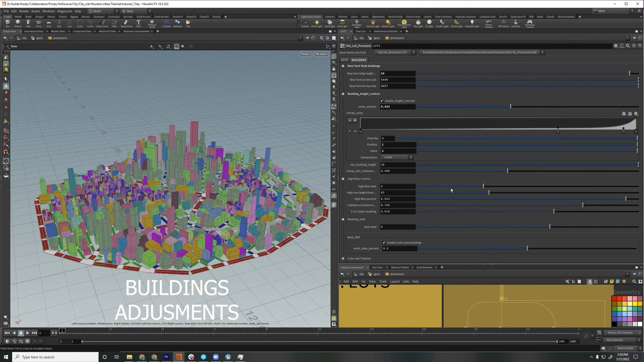Add a Distant Light
This screenshot has height=362, width=644.
(388, 23)
